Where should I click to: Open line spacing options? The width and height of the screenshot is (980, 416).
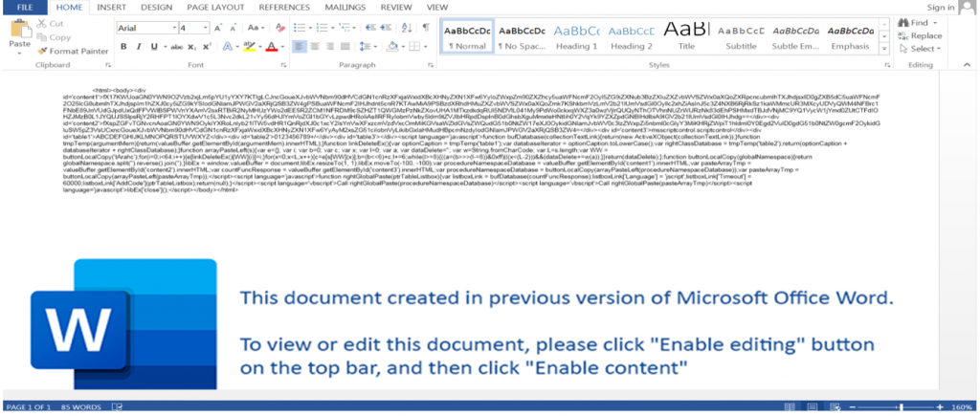click(367, 47)
